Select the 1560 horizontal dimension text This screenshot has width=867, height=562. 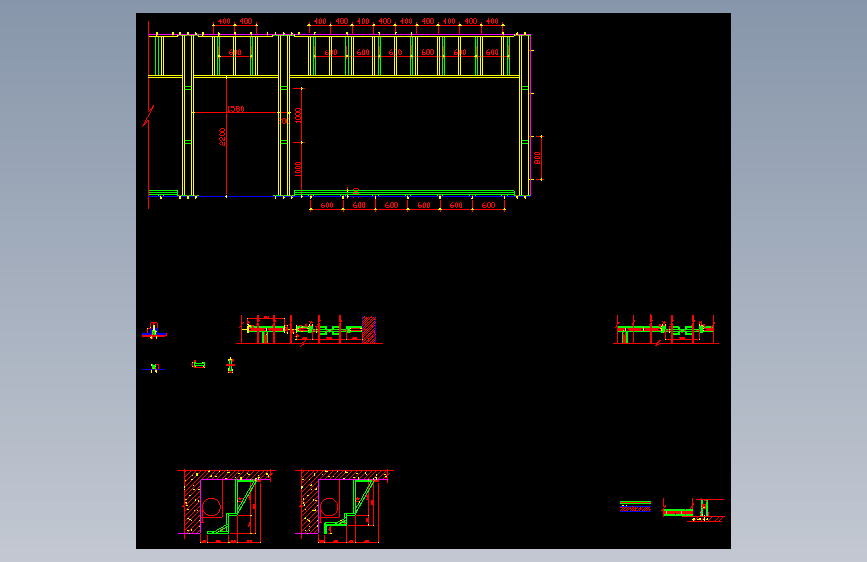tap(236, 109)
